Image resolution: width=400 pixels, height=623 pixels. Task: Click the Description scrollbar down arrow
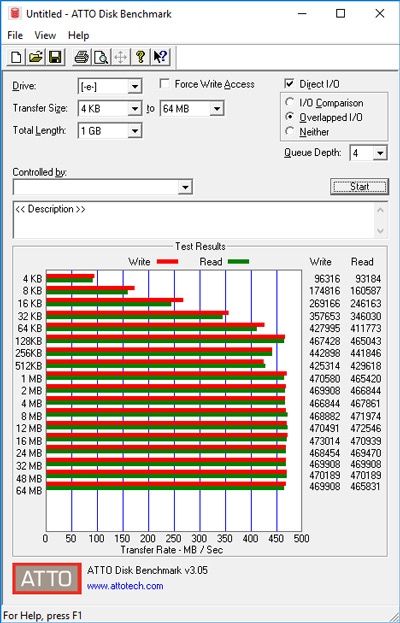[381, 230]
